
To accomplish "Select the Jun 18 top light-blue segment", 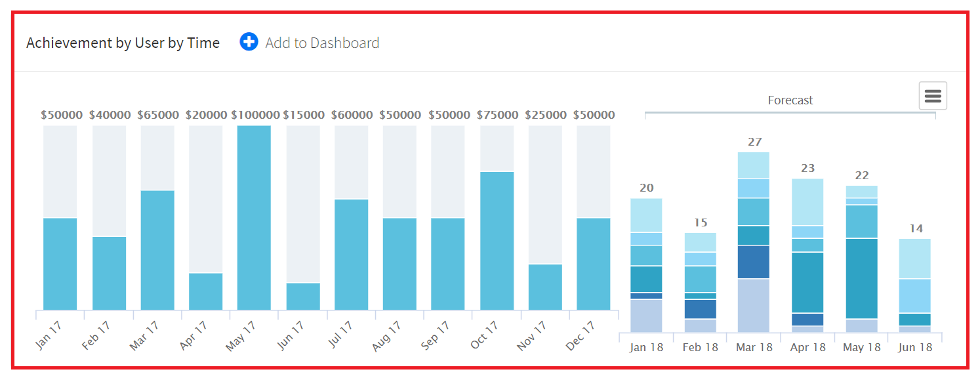I will 915,259.
